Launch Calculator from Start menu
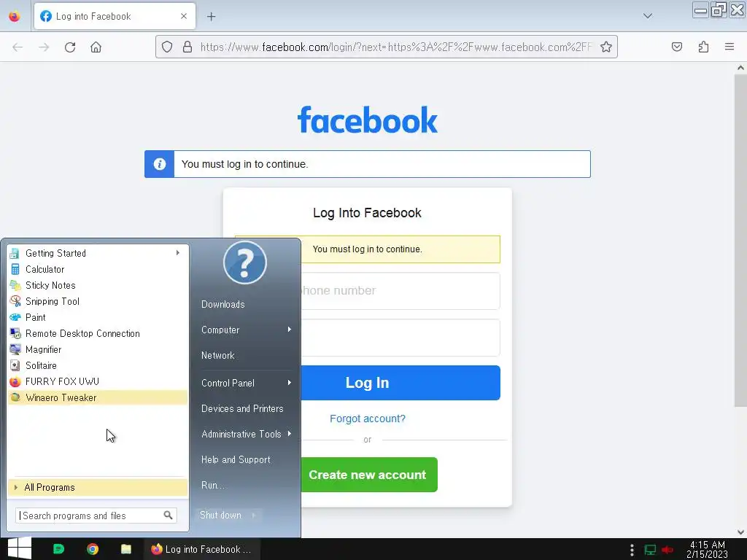 pos(97,269)
